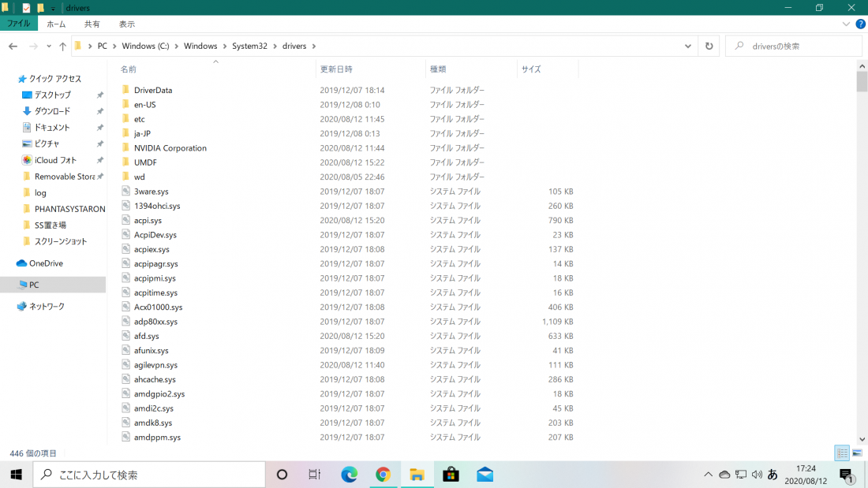868x488 pixels.
Task: Switch to large thumbnails view icon
Action: [x=857, y=453]
